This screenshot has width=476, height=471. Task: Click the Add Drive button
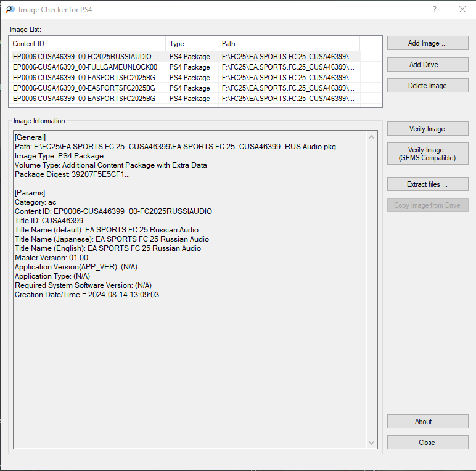(x=427, y=65)
